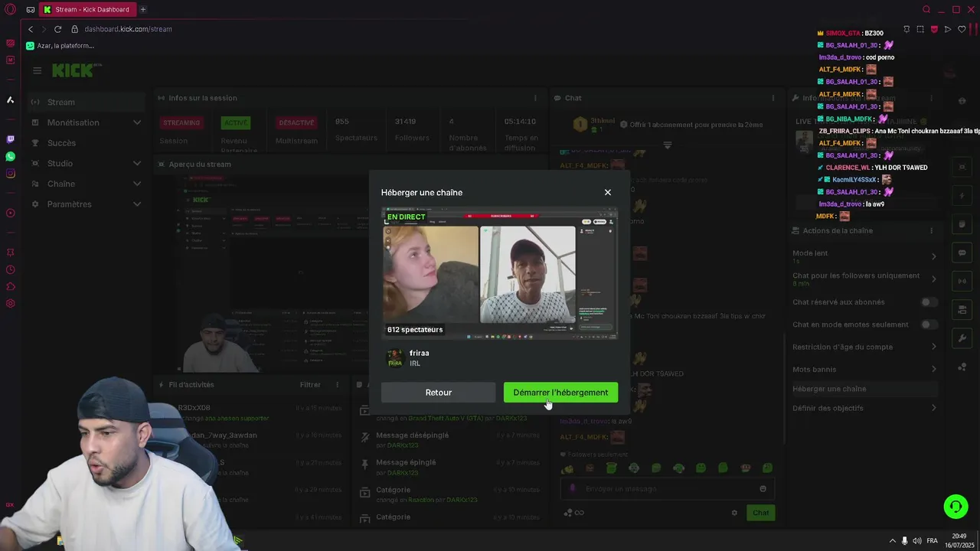Expand the Monétisation menu chevron
The width and height of the screenshot is (980, 551).
tap(137, 122)
